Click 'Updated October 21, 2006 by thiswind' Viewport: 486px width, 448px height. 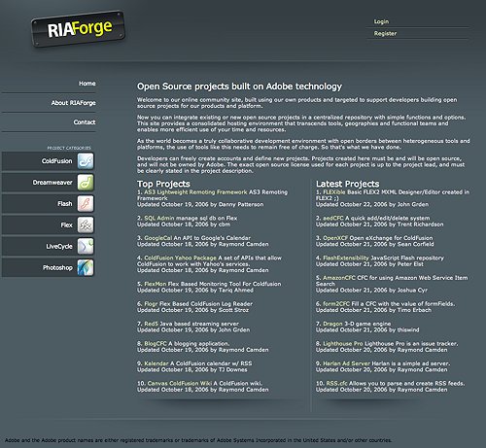pyautogui.click(x=367, y=329)
